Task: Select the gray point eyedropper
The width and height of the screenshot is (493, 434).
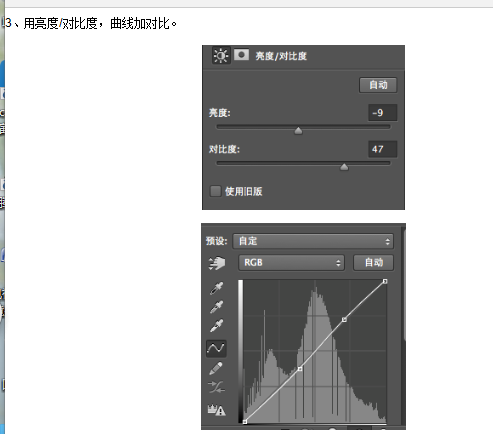Action: pos(216,307)
